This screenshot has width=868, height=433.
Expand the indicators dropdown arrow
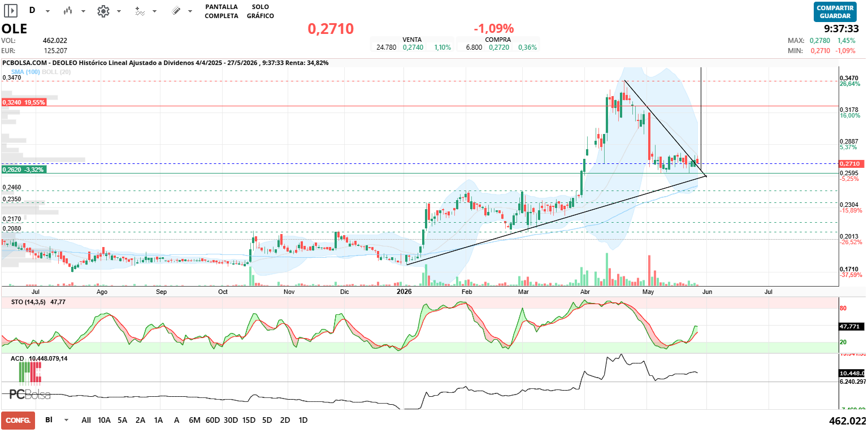(x=155, y=11)
